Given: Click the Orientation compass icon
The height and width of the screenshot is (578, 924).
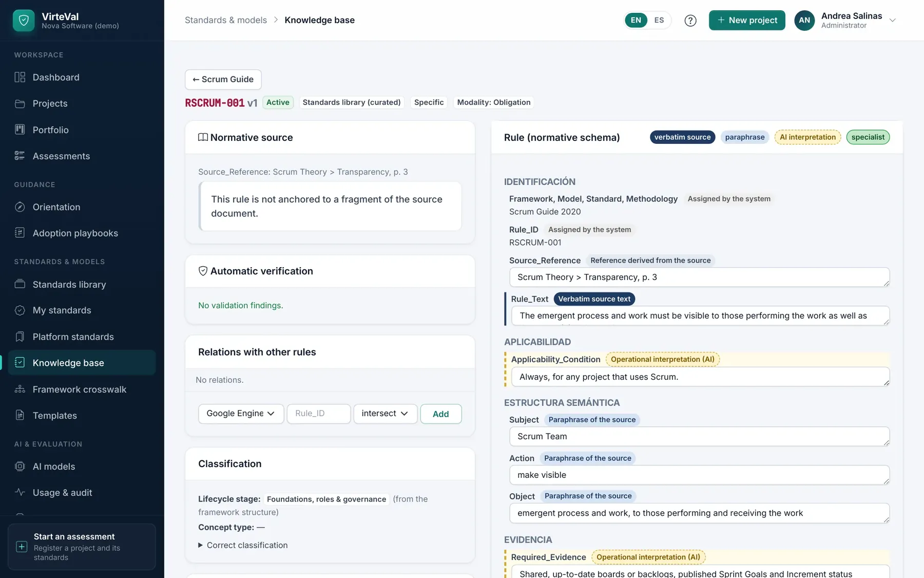Looking at the screenshot, I should (20, 207).
